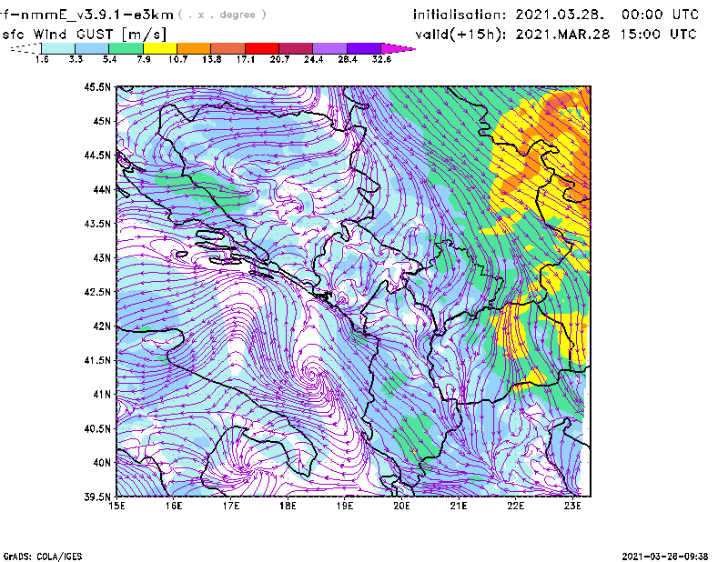
Task: Click the legend value 28.4
Action: tap(348, 59)
